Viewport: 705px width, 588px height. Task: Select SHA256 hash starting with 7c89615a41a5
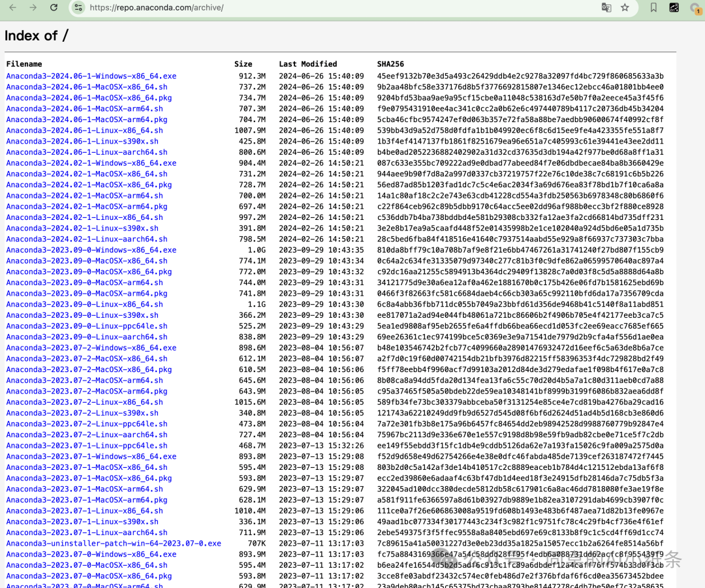click(520, 543)
